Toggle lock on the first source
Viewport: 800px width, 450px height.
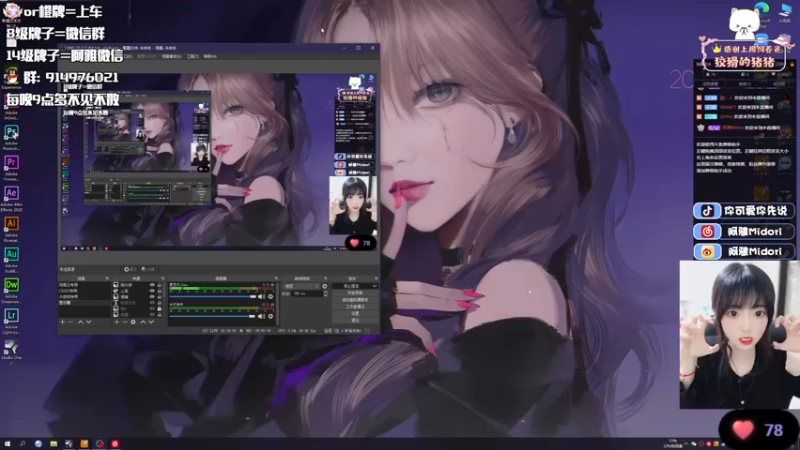[159, 285]
